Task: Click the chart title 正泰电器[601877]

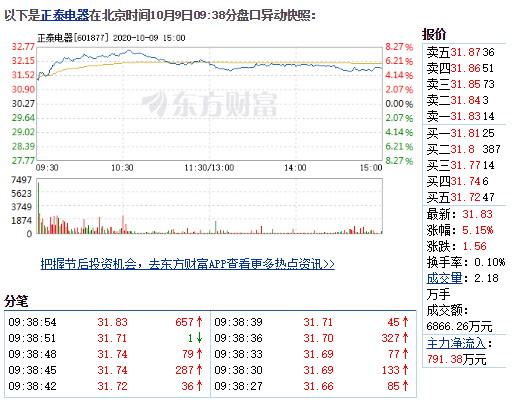Action: tap(73, 38)
